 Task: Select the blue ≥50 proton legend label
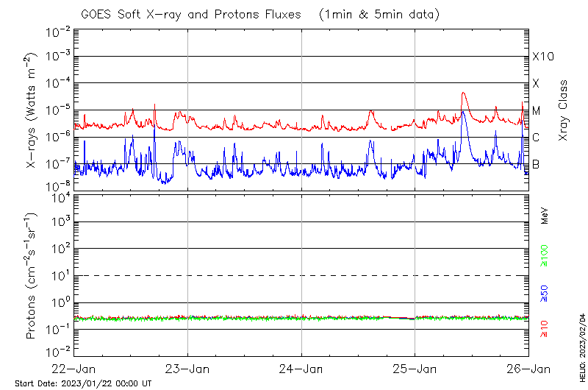pyautogui.click(x=545, y=293)
